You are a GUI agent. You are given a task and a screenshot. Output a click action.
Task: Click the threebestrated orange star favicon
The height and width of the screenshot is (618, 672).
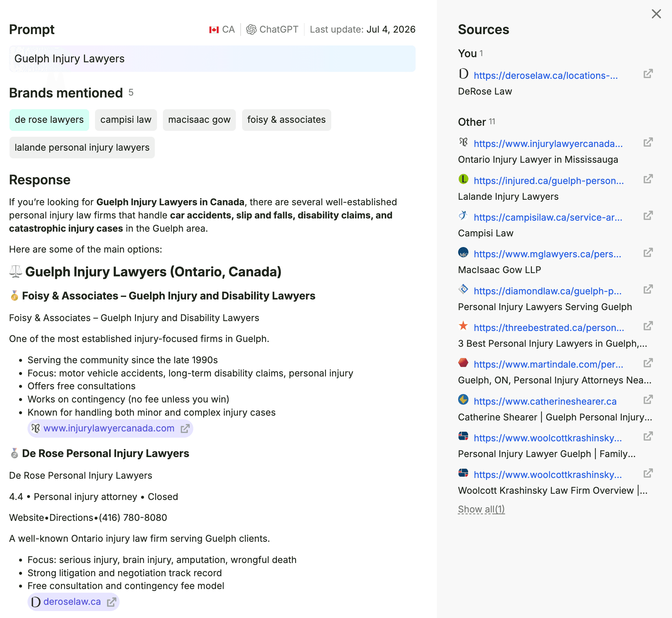click(x=464, y=326)
